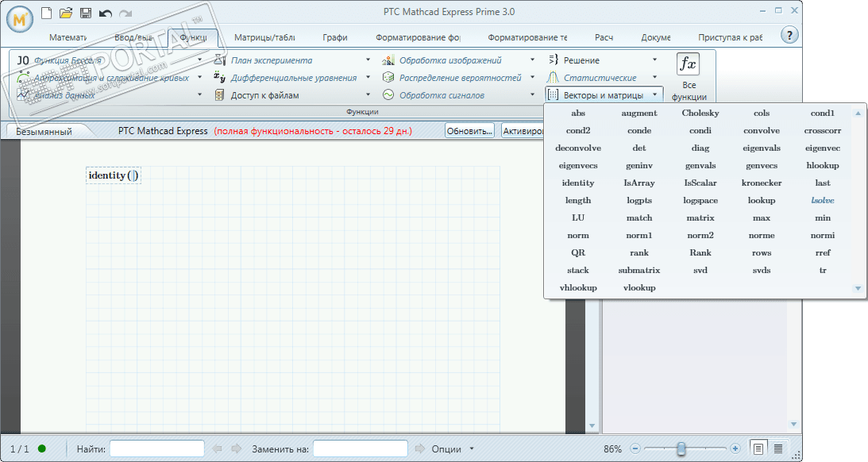Click the Bessel function J0 icon
This screenshot has height=462, width=868.
pyautogui.click(x=23, y=60)
